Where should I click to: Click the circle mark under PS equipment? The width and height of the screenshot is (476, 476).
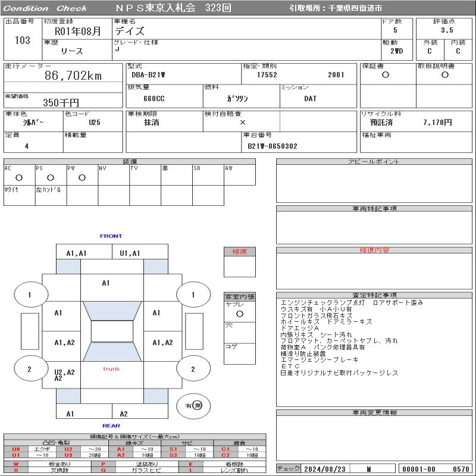coord(51,177)
